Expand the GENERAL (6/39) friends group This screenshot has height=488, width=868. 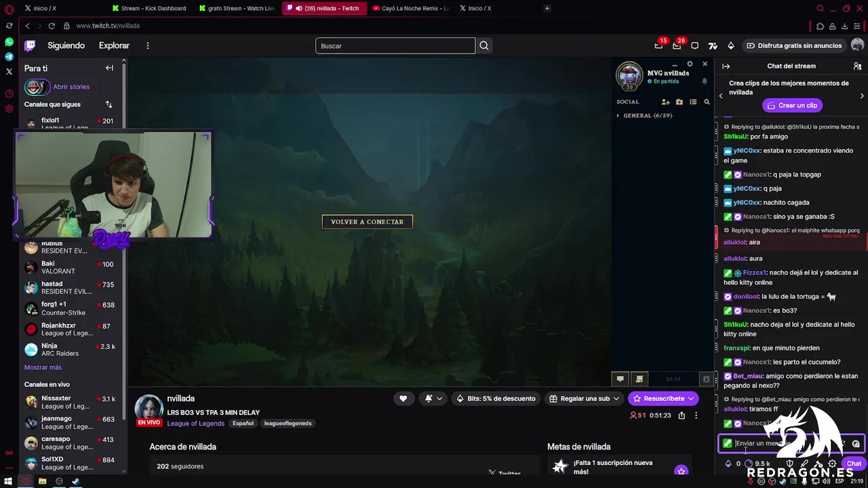click(x=644, y=115)
